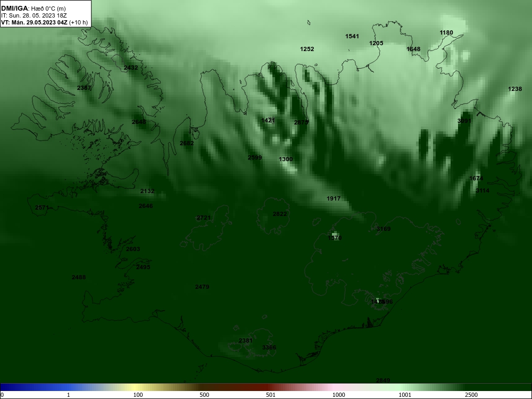Image resolution: width=532 pixels, height=399 pixels.
Task: Select the 2381 southern glacier value
Action: tap(246, 340)
